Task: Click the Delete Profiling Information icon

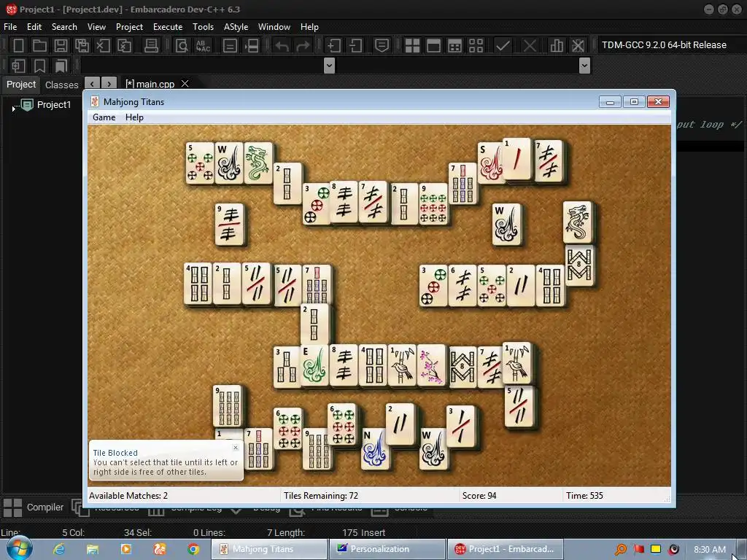Action: [578, 46]
